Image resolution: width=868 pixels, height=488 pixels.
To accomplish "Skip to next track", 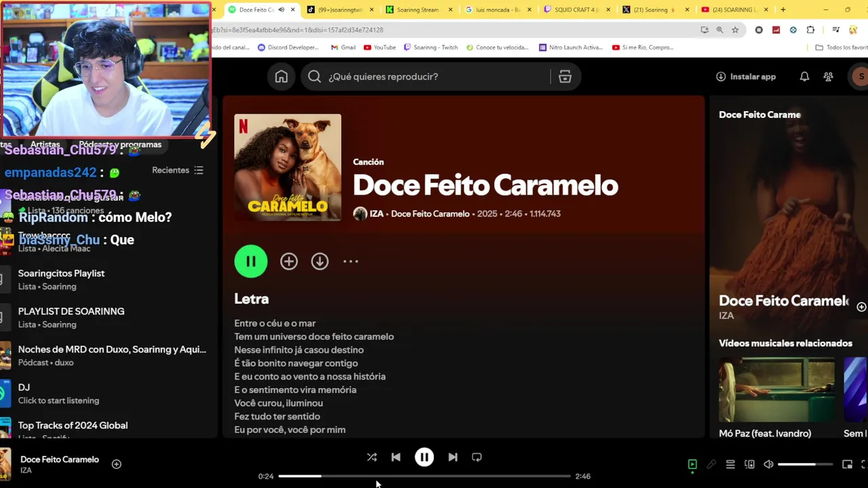I will pos(453,457).
